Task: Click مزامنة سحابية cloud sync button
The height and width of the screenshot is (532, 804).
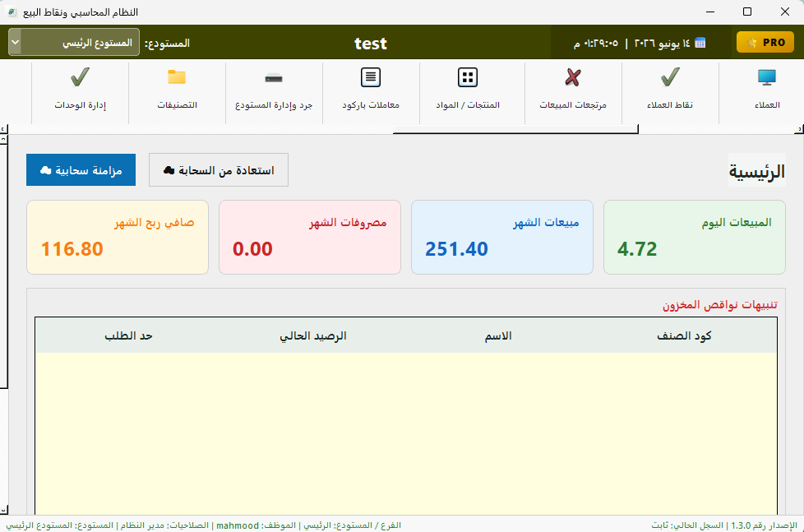Action: coord(81,170)
